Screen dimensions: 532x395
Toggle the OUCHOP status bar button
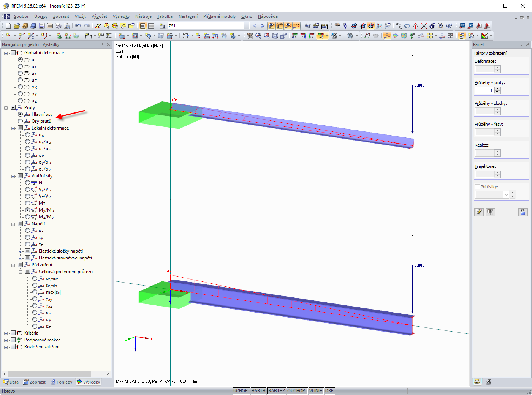tap(296, 391)
